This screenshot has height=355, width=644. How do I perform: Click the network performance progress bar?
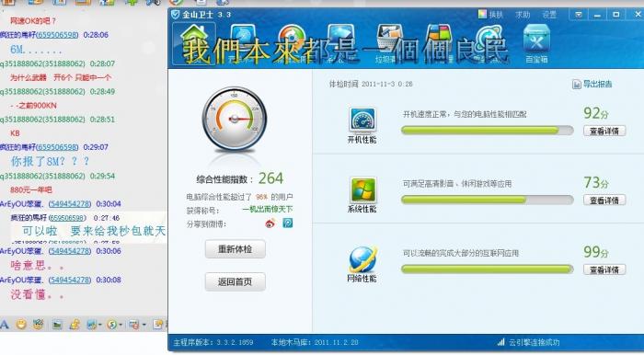[x=487, y=269]
